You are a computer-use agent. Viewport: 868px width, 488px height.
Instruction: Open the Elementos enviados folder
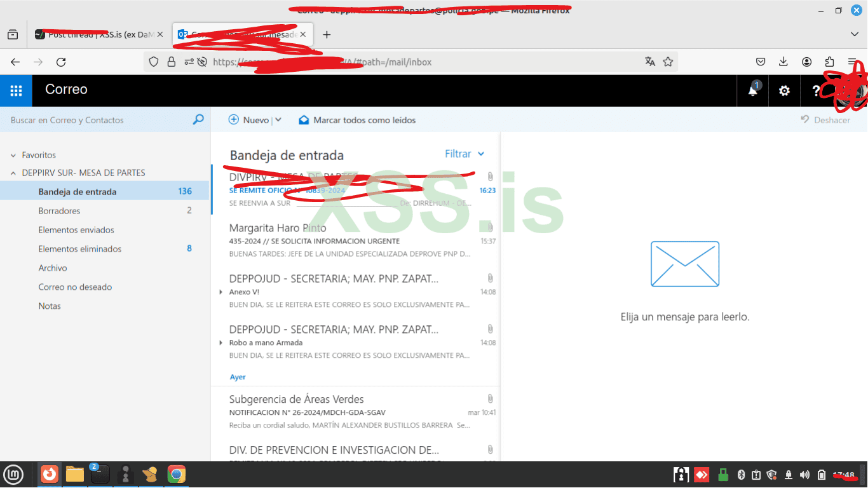pos(104,229)
